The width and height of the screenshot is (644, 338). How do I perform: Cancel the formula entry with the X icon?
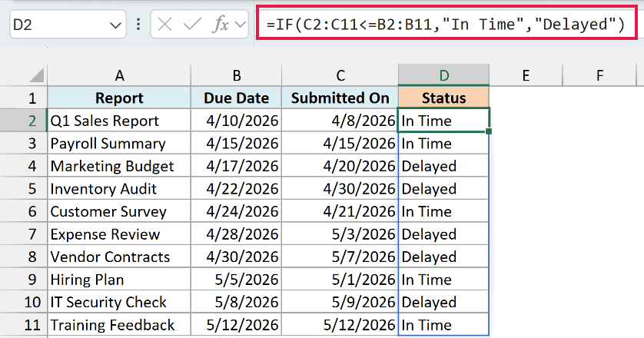(164, 25)
